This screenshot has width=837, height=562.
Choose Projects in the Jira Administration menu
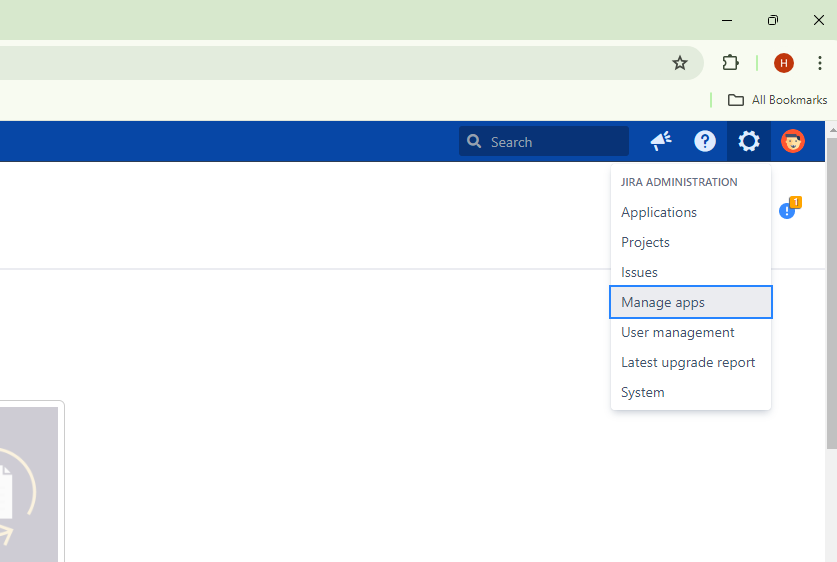pyautogui.click(x=645, y=242)
